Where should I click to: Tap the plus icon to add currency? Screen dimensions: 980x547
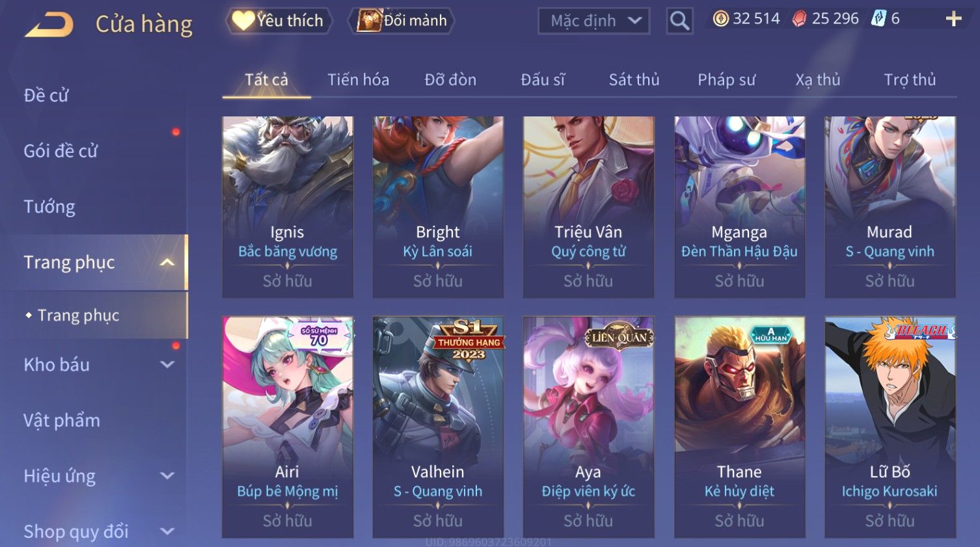click(x=953, y=19)
